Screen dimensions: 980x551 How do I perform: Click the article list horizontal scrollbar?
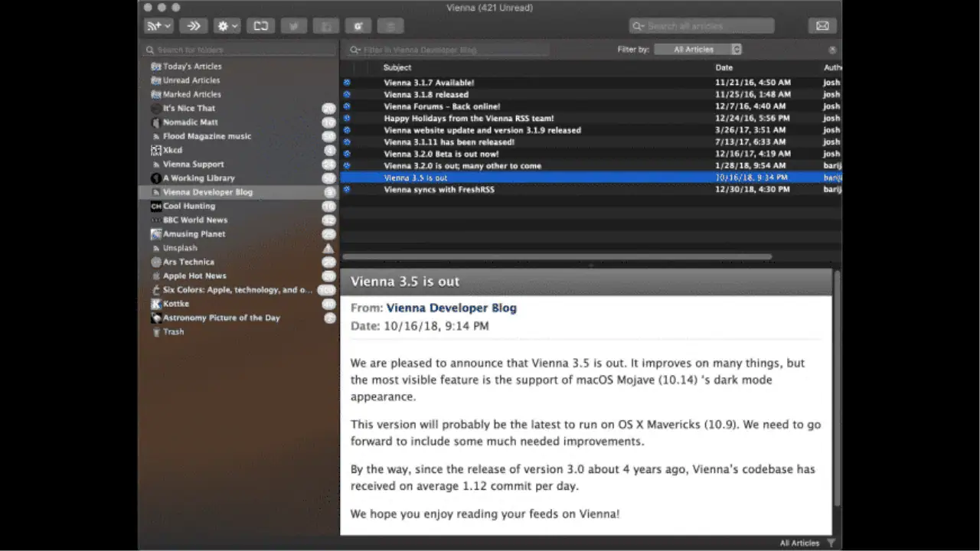(x=557, y=257)
